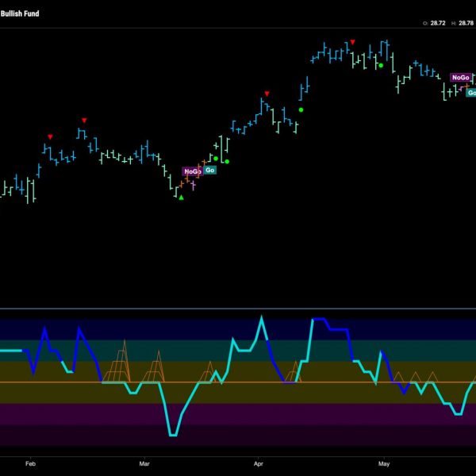Image resolution: width=476 pixels, height=476 pixels.
Task: Click the purple NoGo label in March
Action: [193, 171]
